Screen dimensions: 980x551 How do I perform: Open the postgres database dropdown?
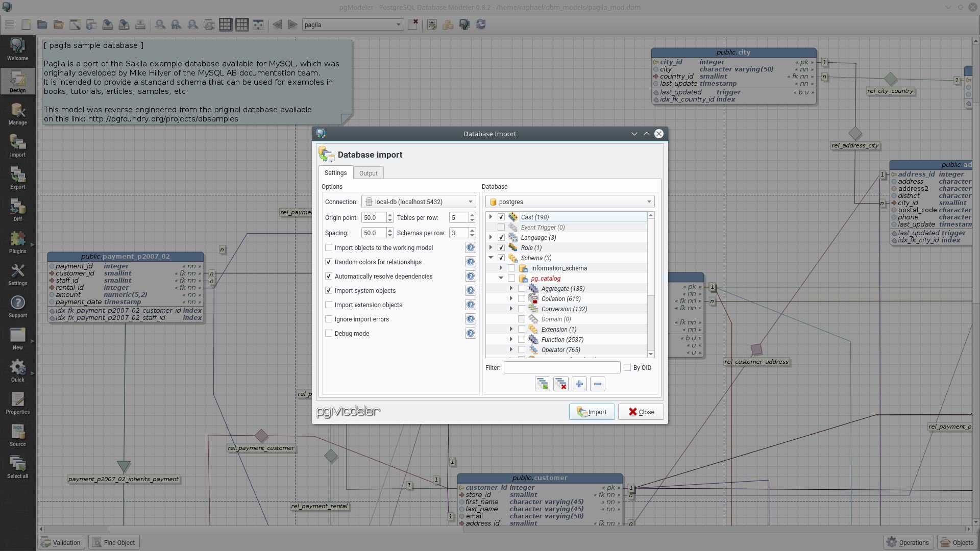570,202
